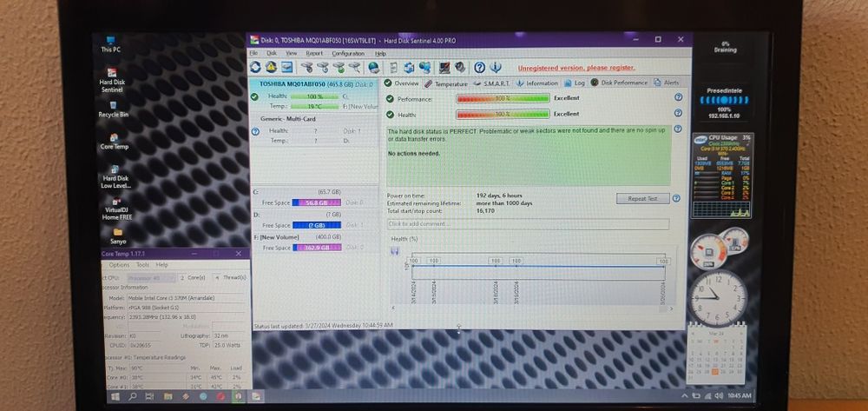Open the View menu in Hard Disk Sentinel

pos(291,53)
